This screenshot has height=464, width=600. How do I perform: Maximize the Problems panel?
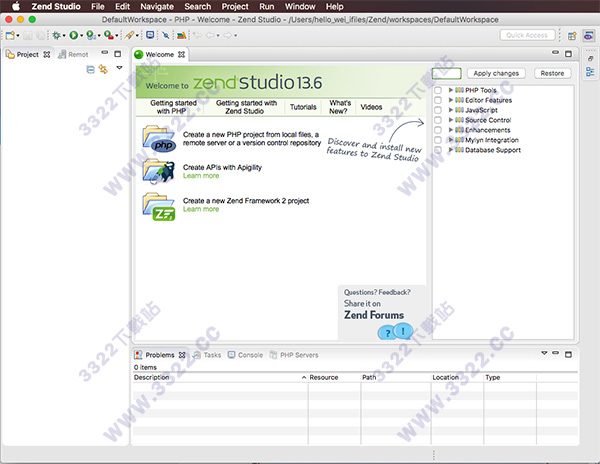[x=568, y=354]
